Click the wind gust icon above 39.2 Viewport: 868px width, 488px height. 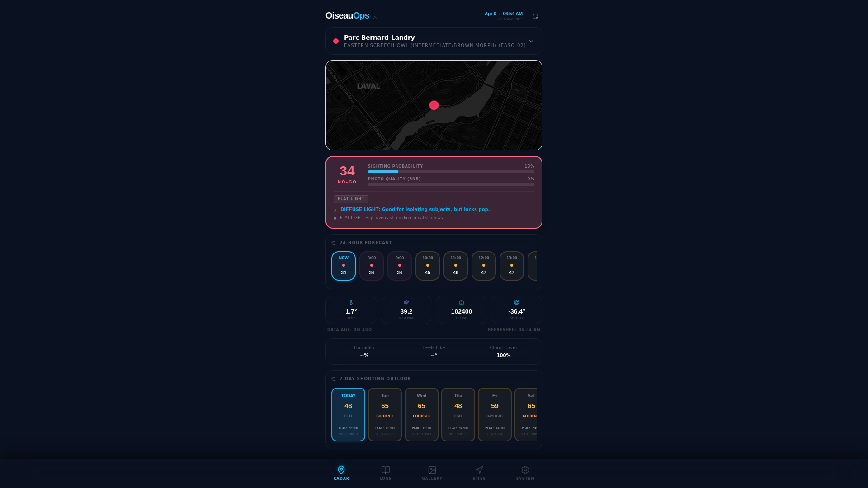pyautogui.click(x=406, y=302)
